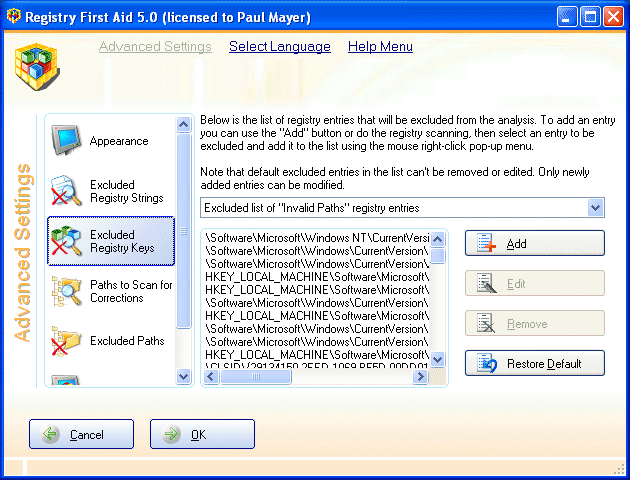Click the icon on Restore Default button
The height and width of the screenshot is (480, 630).
tap(488, 363)
